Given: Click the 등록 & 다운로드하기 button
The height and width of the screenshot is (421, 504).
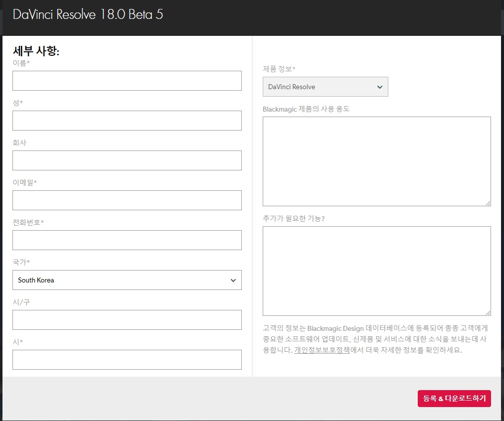Looking at the screenshot, I should [x=454, y=399].
